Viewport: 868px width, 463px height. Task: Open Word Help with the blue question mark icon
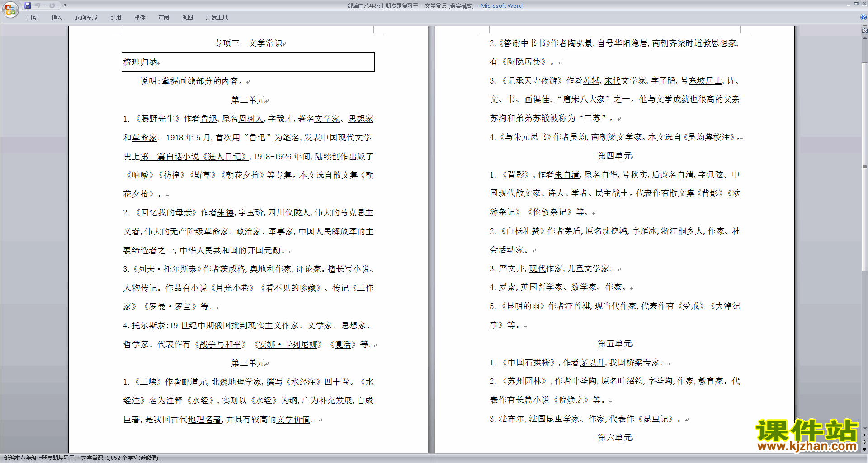click(863, 17)
